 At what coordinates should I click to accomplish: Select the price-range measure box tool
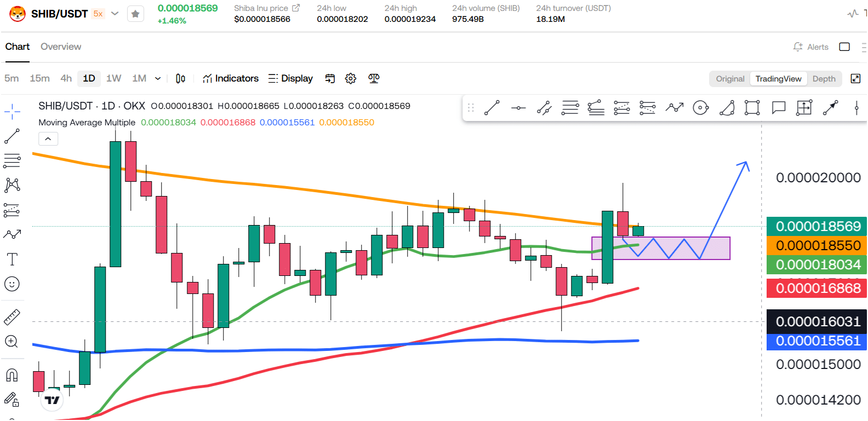coord(804,108)
